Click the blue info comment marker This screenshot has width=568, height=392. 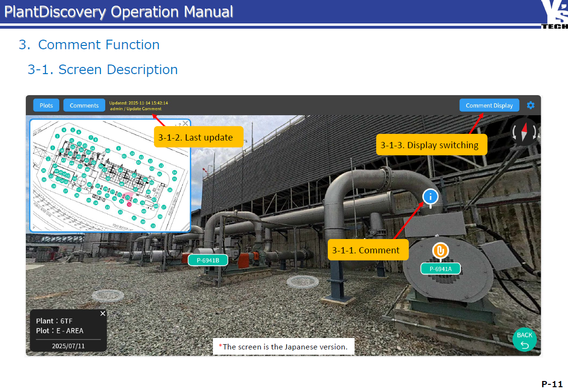(430, 196)
